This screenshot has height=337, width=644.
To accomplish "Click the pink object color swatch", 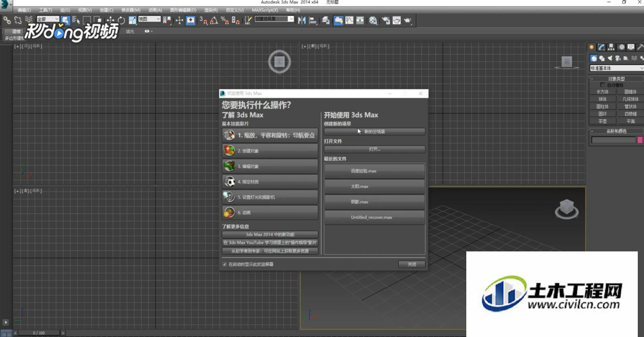I will click(x=640, y=140).
